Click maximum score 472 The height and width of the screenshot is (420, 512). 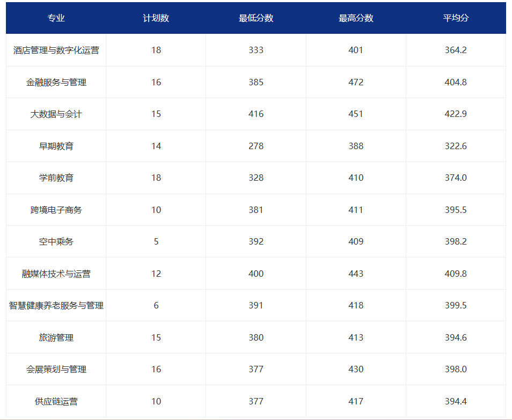coord(356,82)
